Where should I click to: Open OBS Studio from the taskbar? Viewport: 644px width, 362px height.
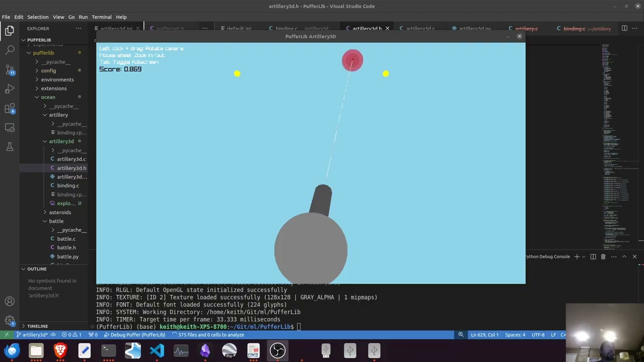click(277, 350)
